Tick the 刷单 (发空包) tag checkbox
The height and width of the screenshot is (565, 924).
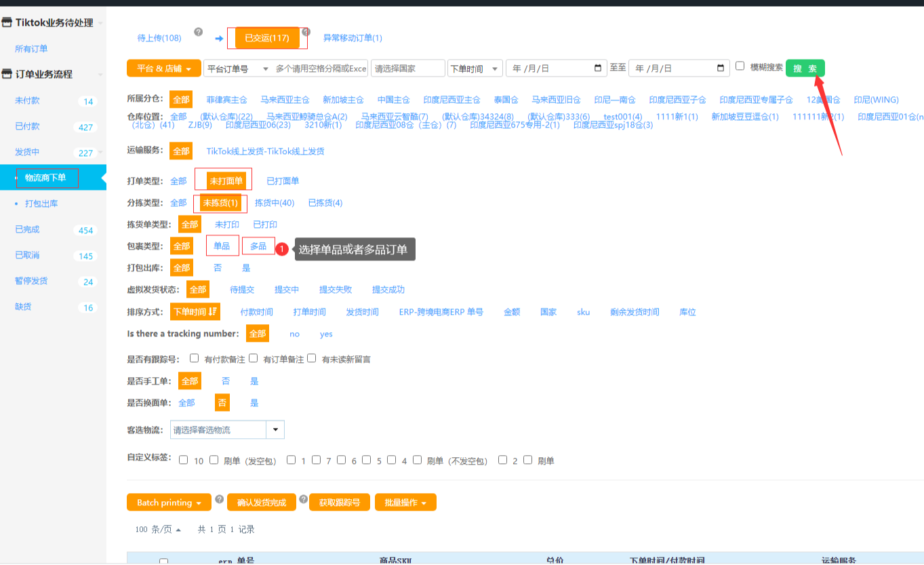[x=214, y=460]
